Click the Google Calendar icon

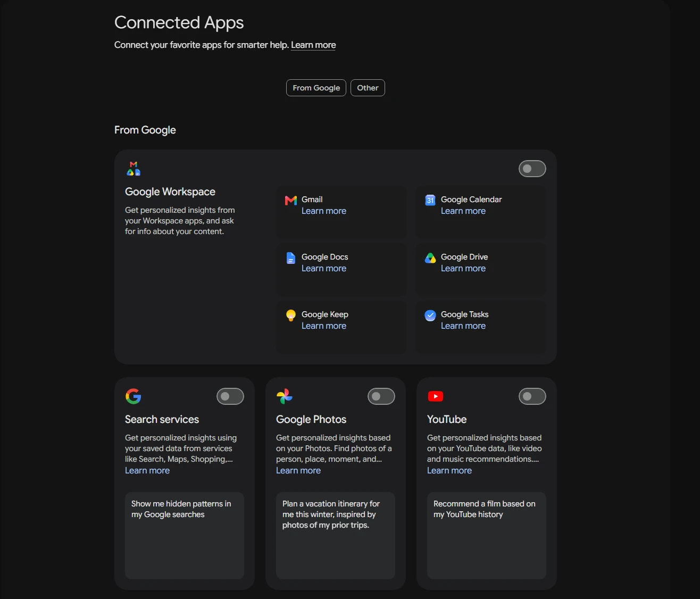[x=430, y=200]
